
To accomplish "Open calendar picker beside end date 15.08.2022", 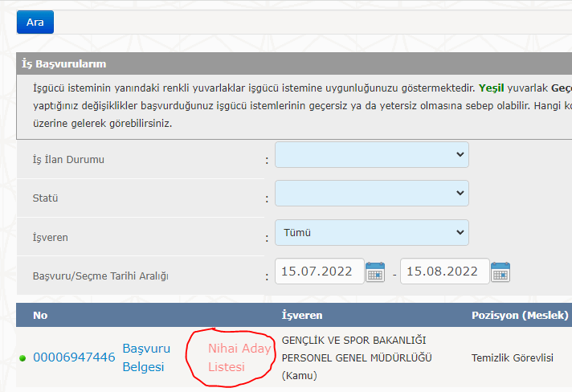I will (500, 272).
